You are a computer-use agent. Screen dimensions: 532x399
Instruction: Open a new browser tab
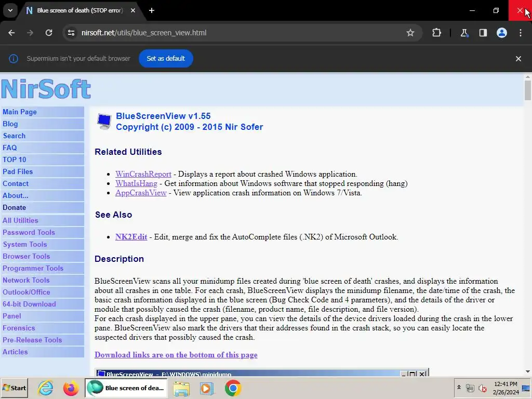click(x=152, y=10)
